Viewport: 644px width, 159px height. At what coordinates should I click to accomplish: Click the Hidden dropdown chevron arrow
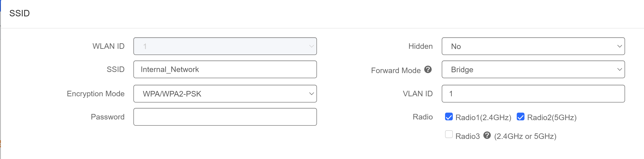[619, 46]
